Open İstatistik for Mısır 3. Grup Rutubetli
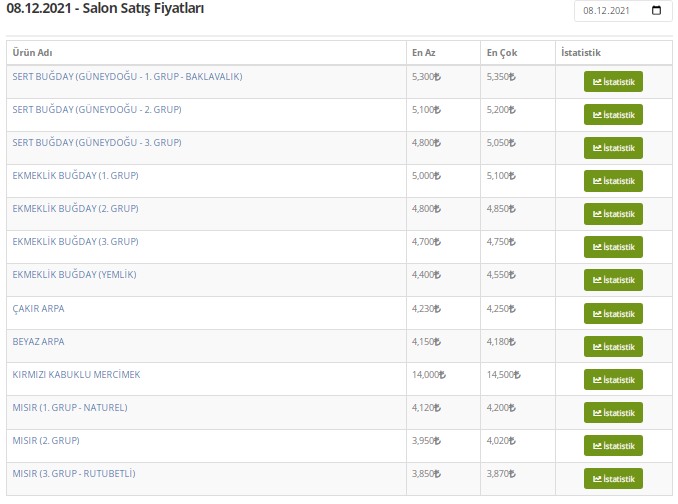The width and height of the screenshot is (678, 504). click(x=613, y=478)
